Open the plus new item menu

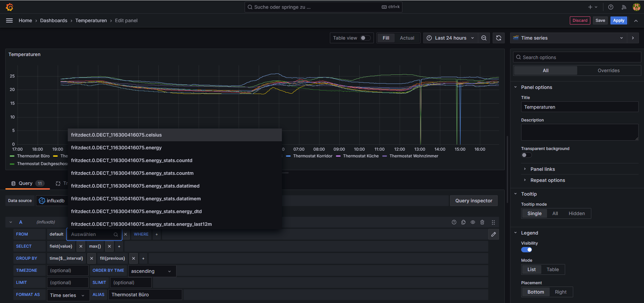(593, 7)
